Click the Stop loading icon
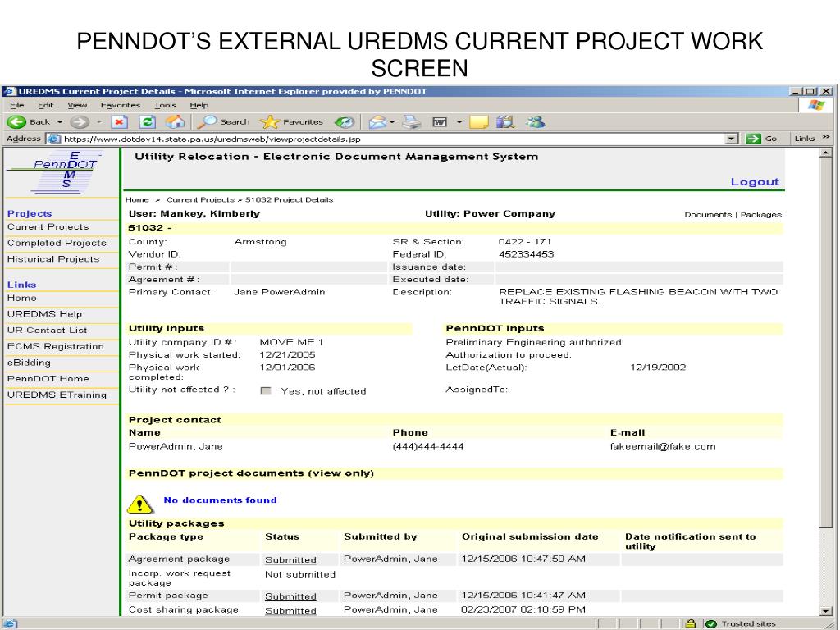The width and height of the screenshot is (840, 630). click(119, 122)
